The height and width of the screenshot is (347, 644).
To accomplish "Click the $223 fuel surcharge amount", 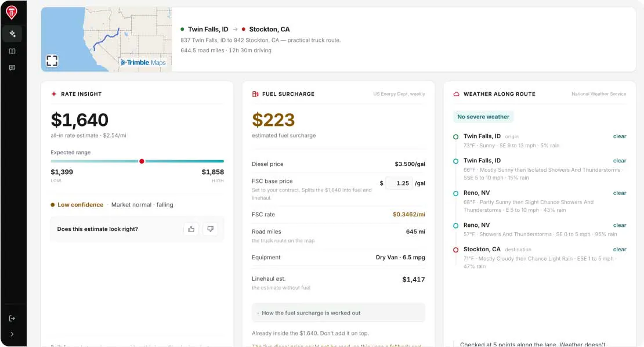I will [x=273, y=120].
